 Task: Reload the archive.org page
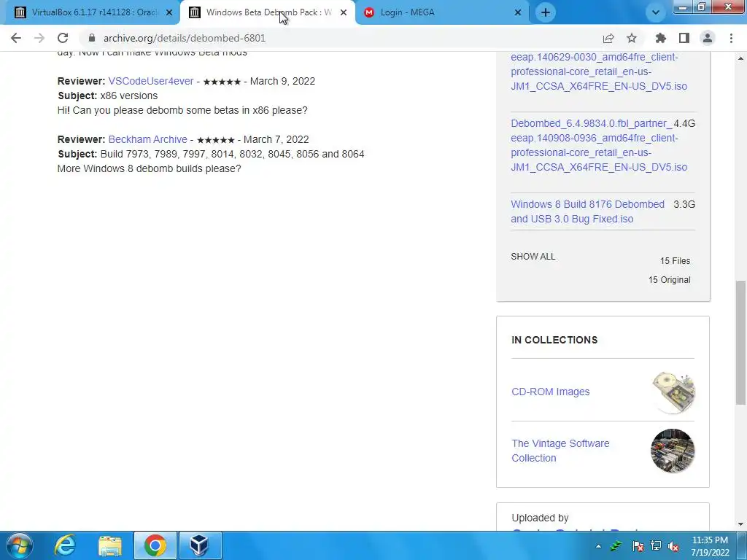point(63,38)
